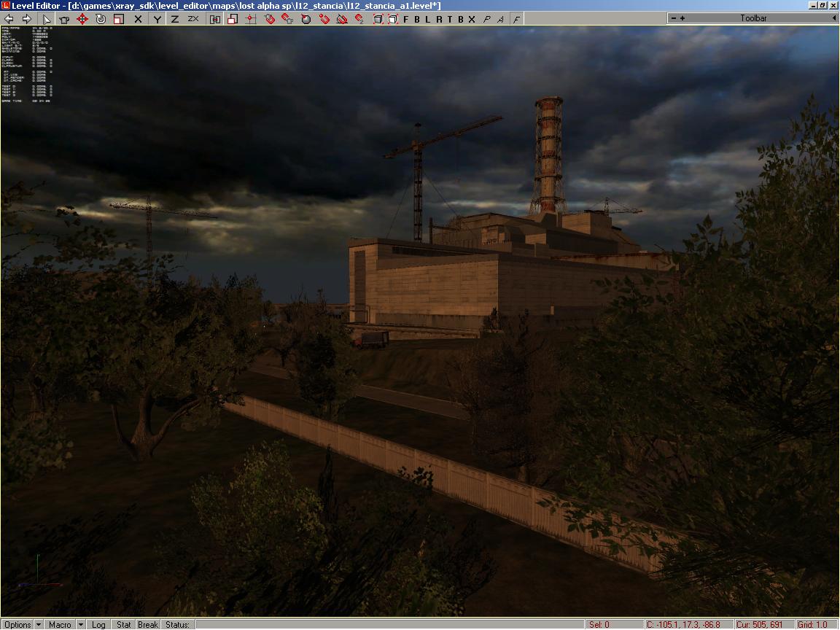This screenshot has height=630, width=840.
Task: Select arcball camera mode A icon
Action: [x=500, y=19]
